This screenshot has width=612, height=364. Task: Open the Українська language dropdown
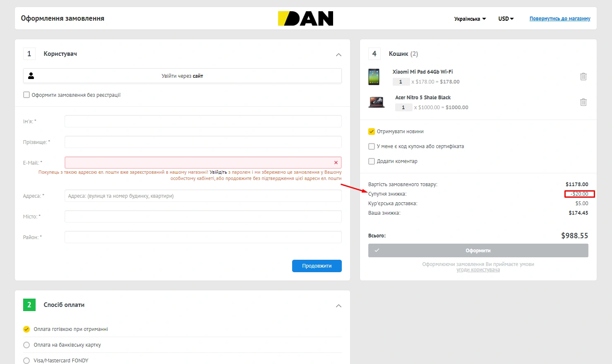pyautogui.click(x=470, y=19)
